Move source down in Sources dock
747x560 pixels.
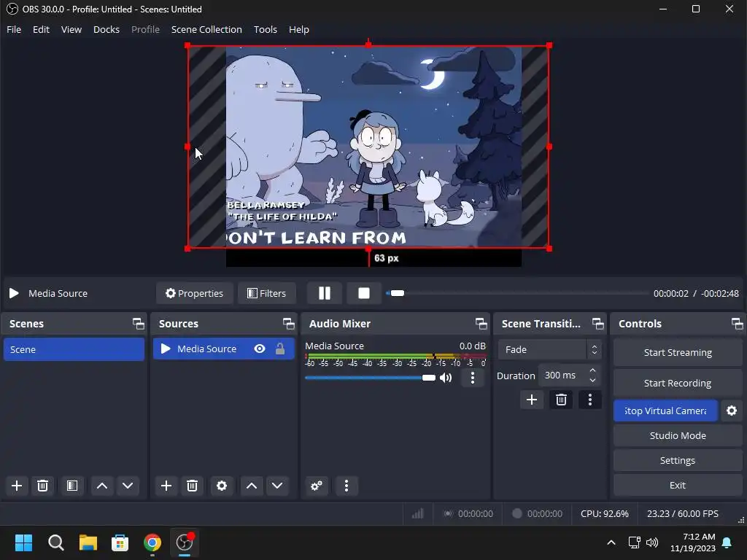pyautogui.click(x=277, y=486)
